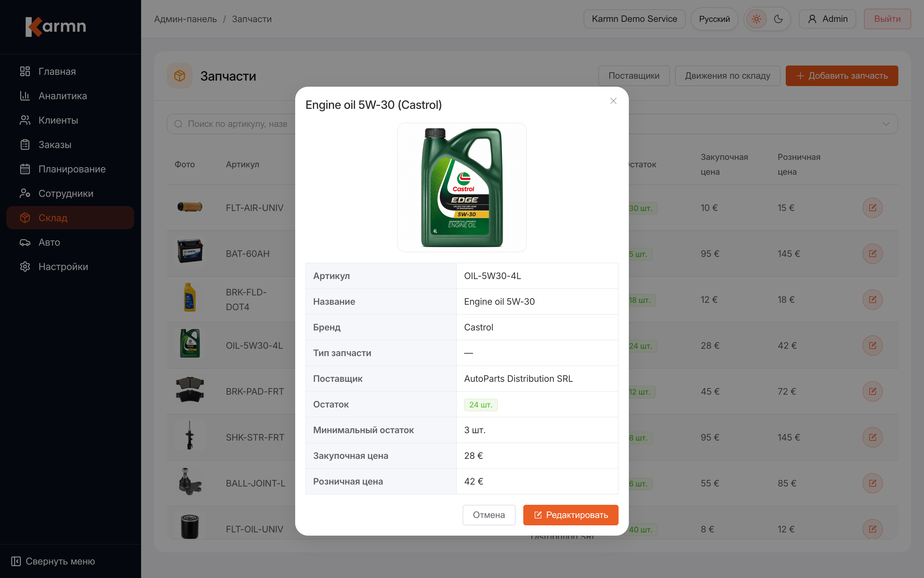Screen dimensions: 924x578
Task: Click the 72 € retail price for BRK-PAD-FRT
Action: click(x=787, y=391)
